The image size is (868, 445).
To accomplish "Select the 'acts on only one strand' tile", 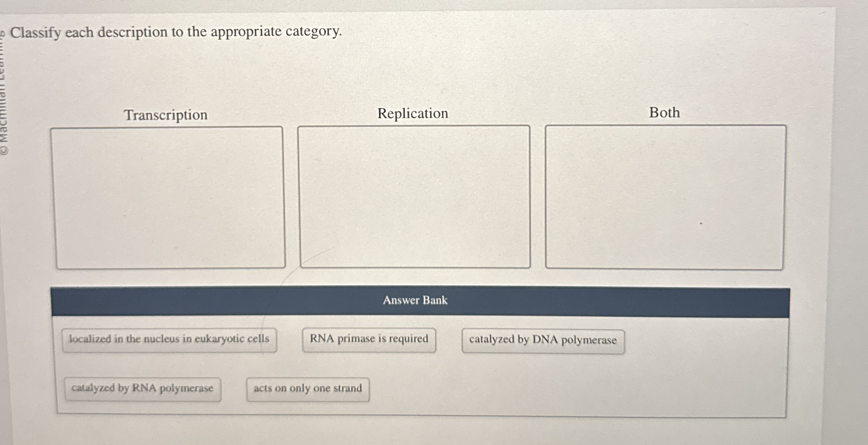I will (308, 388).
